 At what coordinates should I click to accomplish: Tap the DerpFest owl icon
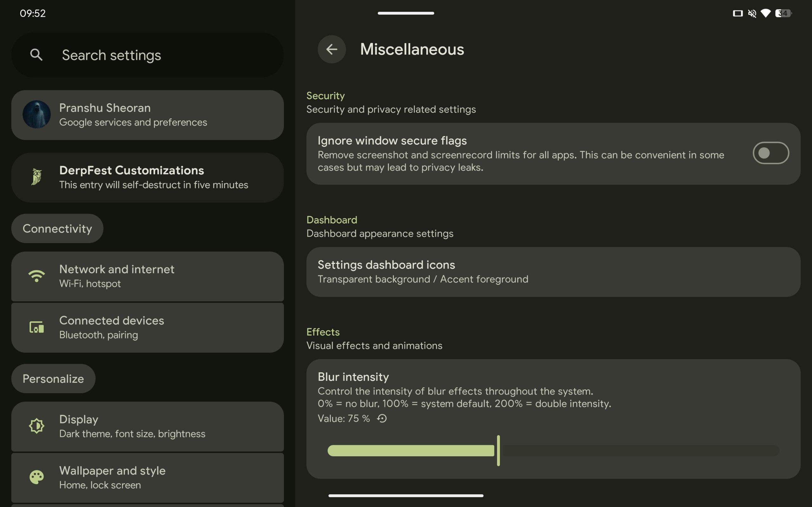[36, 177]
